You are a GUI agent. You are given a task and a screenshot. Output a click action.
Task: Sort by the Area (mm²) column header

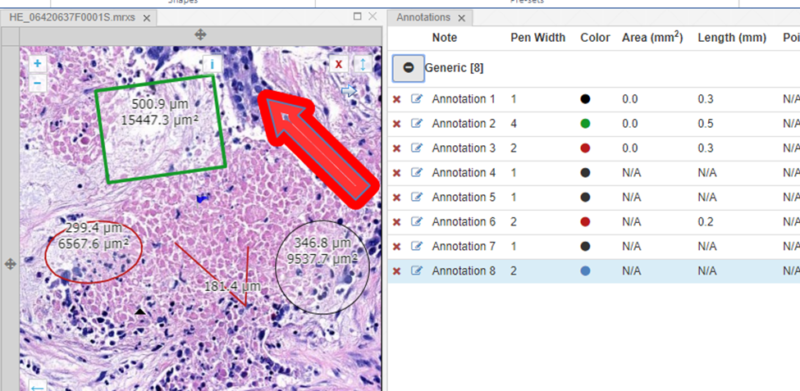tap(652, 38)
